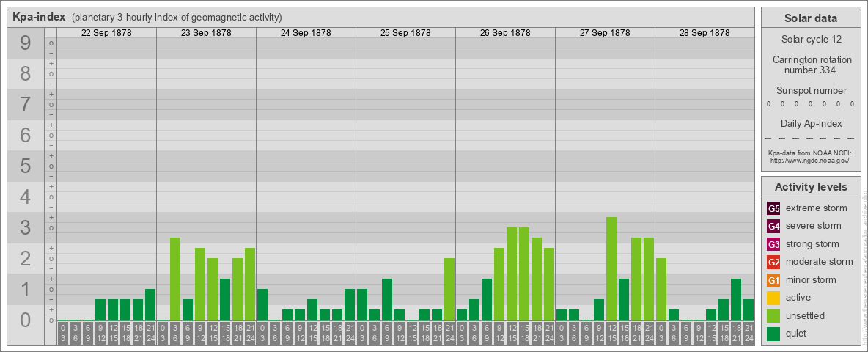Click 'Solar cycle 12' text

811,40
